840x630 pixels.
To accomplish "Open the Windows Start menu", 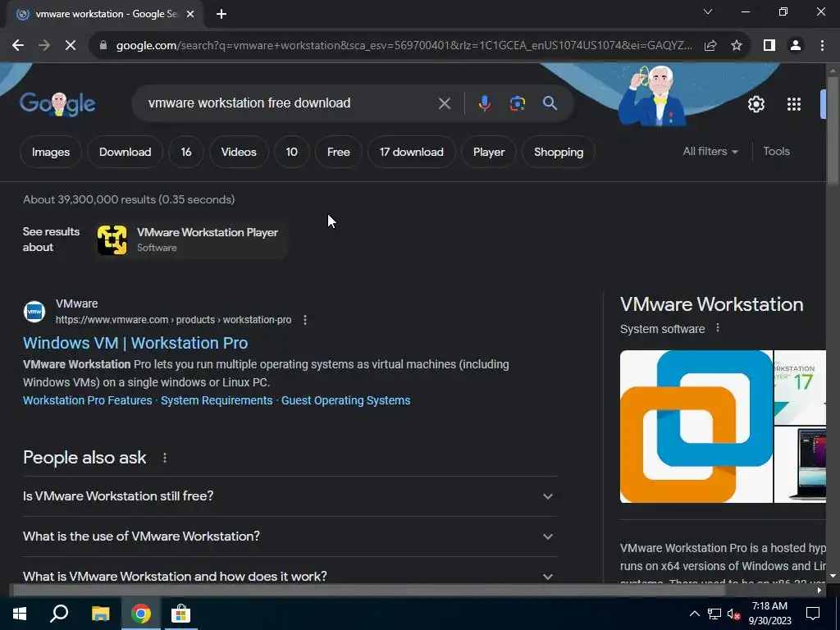I will pos(20,614).
